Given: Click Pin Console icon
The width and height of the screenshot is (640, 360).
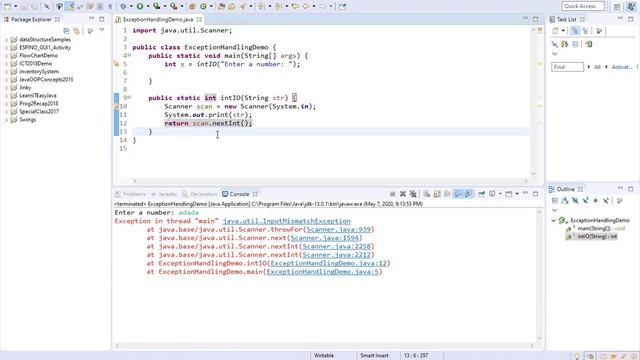Looking at the screenshot, I should (482, 194).
